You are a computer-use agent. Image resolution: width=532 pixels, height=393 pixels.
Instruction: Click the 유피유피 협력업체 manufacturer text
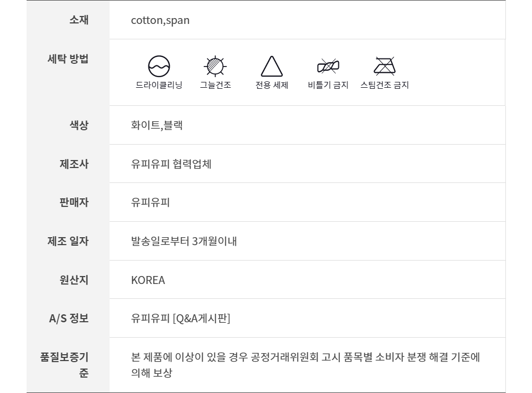pyautogui.click(x=171, y=164)
